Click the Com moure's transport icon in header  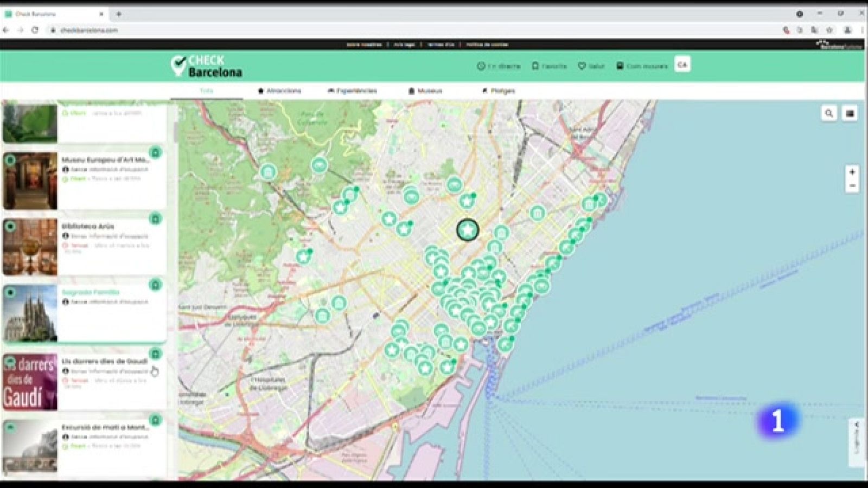[620, 66]
